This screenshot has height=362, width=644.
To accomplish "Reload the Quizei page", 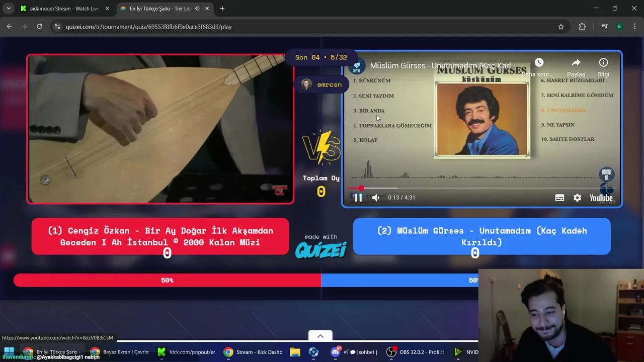I will point(39,27).
